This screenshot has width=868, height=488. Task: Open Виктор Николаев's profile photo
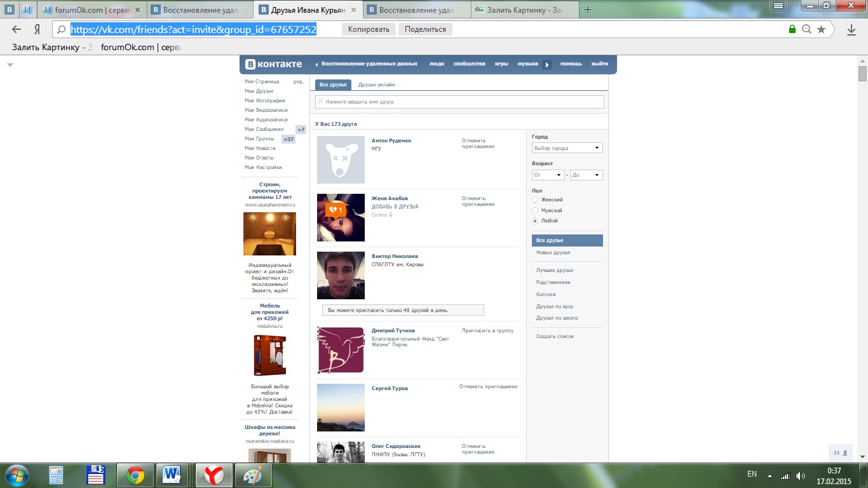[341, 275]
